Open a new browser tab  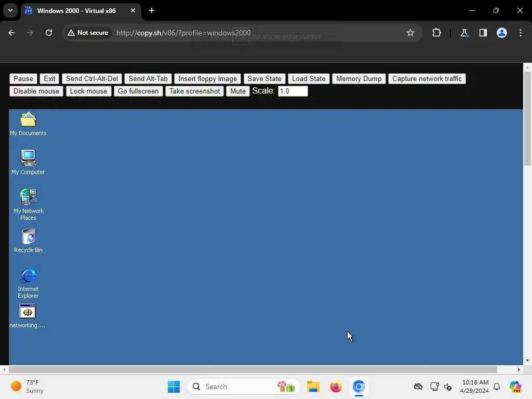(152, 10)
